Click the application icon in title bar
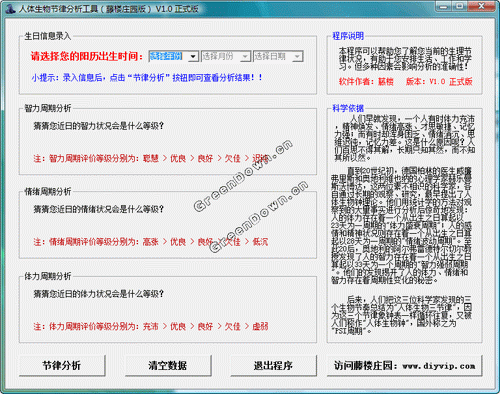The image size is (500, 394). 11,9
